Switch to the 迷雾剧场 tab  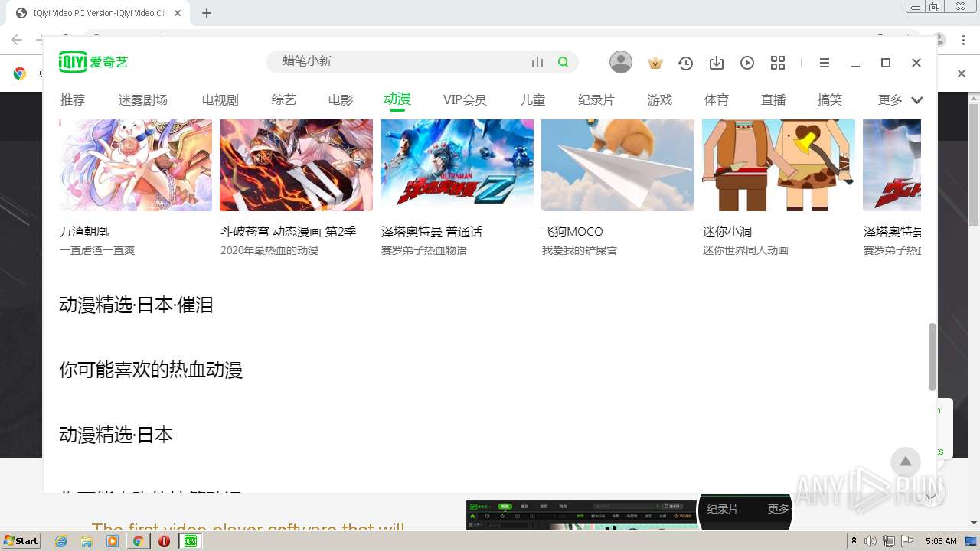[x=143, y=99]
